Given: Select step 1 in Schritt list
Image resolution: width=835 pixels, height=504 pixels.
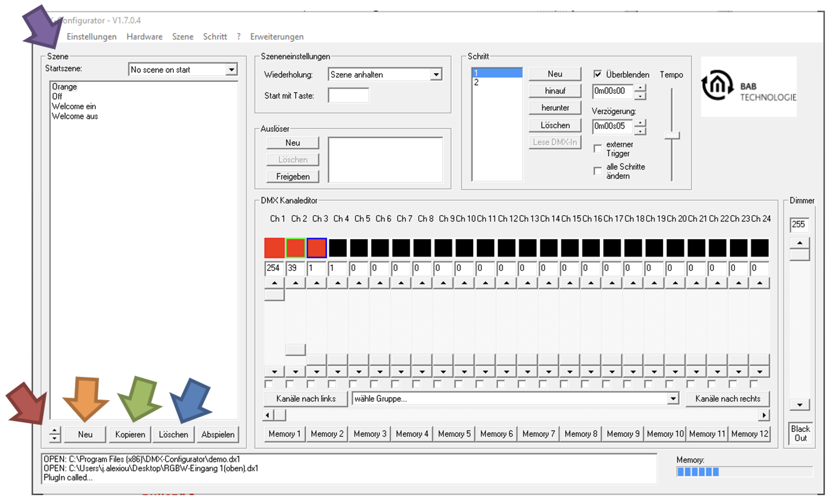Looking at the screenshot, I should 497,73.
